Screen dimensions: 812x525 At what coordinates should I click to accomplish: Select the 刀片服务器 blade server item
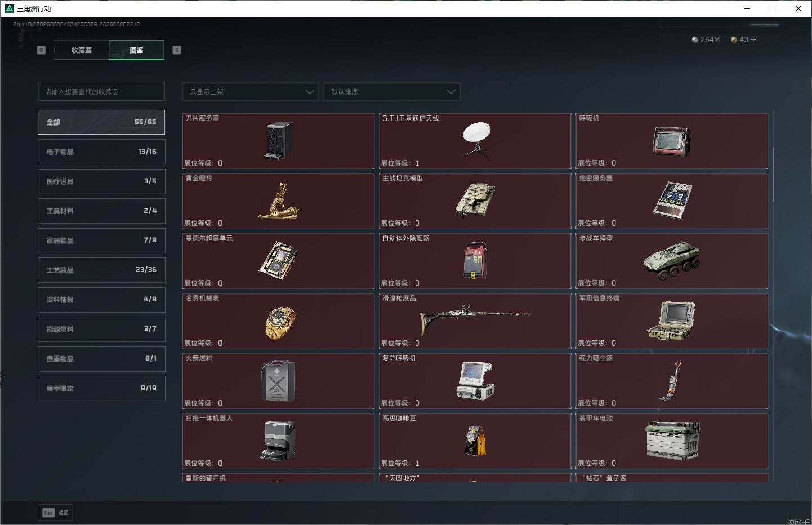coord(278,141)
